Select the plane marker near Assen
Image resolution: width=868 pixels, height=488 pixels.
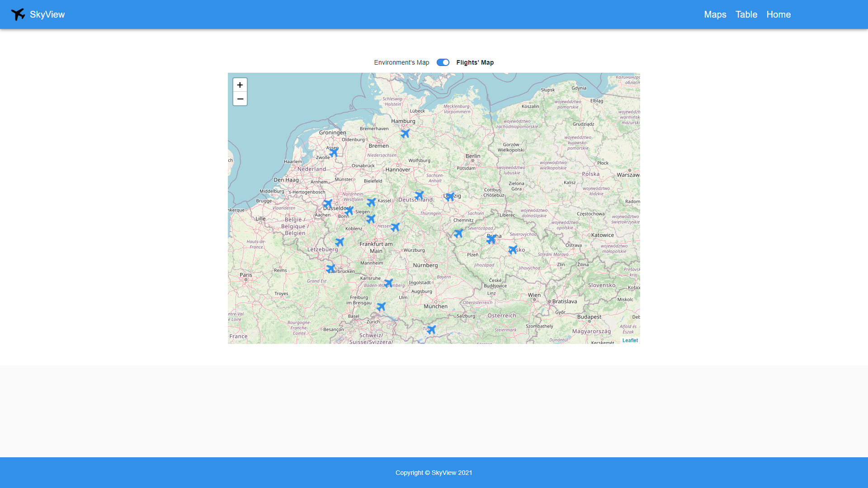333,153
